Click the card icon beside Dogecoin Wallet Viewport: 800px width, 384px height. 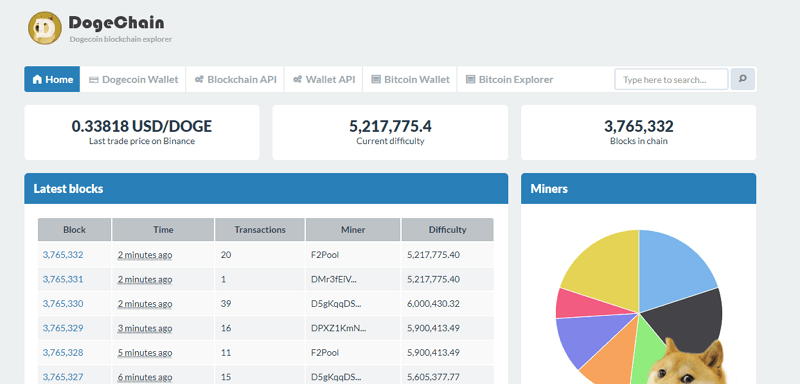click(93, 80)
